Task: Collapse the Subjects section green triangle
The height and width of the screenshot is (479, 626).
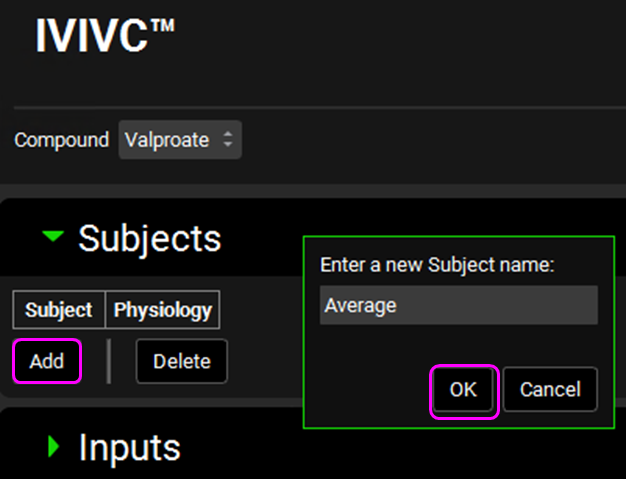Action: click(54, 238)
